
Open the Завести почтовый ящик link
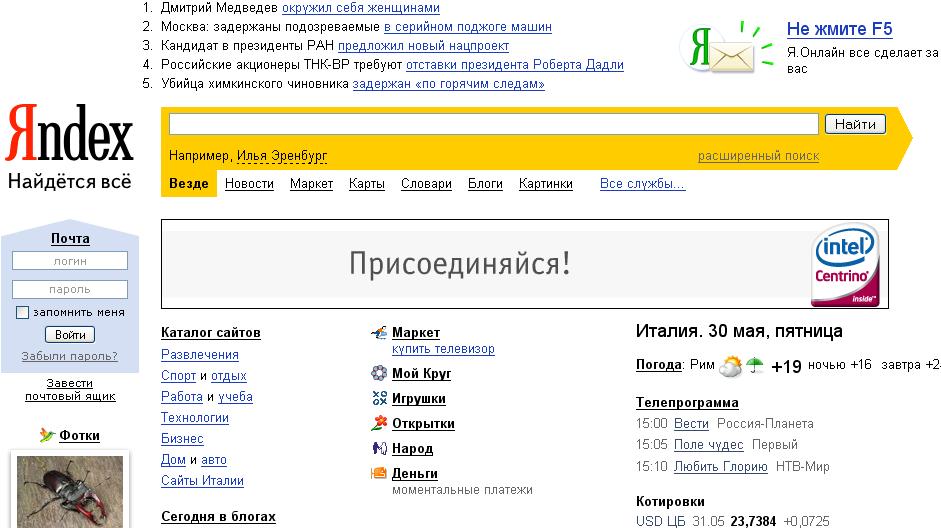pos(70,389)
